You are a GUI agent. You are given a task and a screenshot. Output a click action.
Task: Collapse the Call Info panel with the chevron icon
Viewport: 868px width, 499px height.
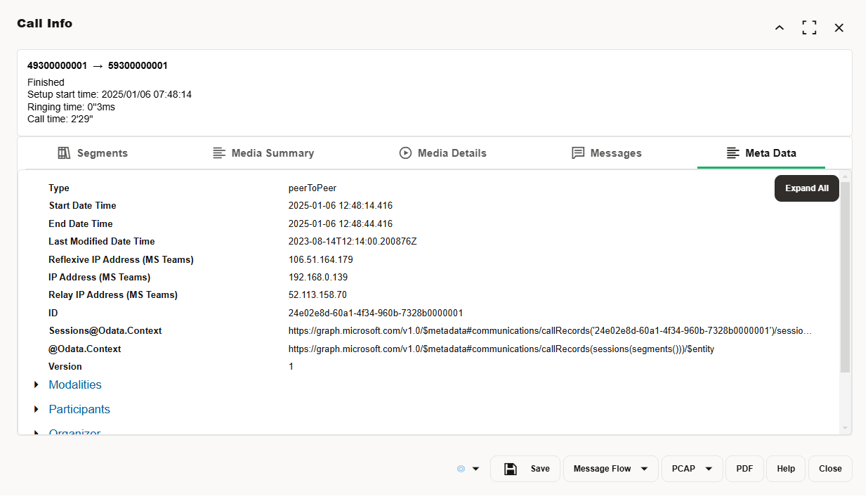click(779, 27)
